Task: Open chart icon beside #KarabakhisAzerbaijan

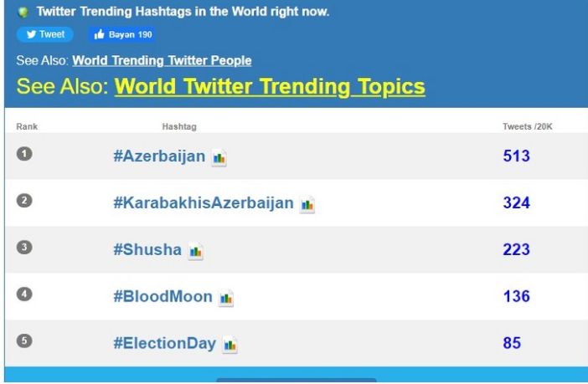Action: pos(307,205)
